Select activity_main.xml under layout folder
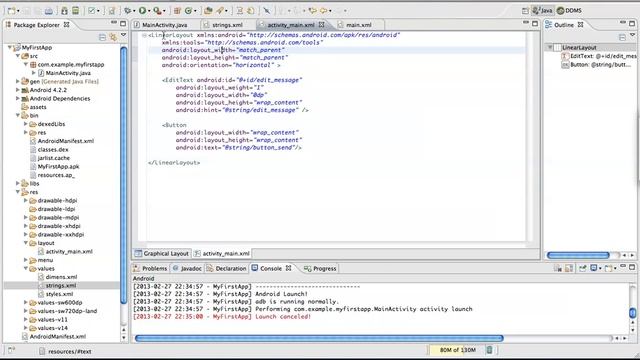Image resolution: width=640 pixels, height=360 pixels. 65,251
